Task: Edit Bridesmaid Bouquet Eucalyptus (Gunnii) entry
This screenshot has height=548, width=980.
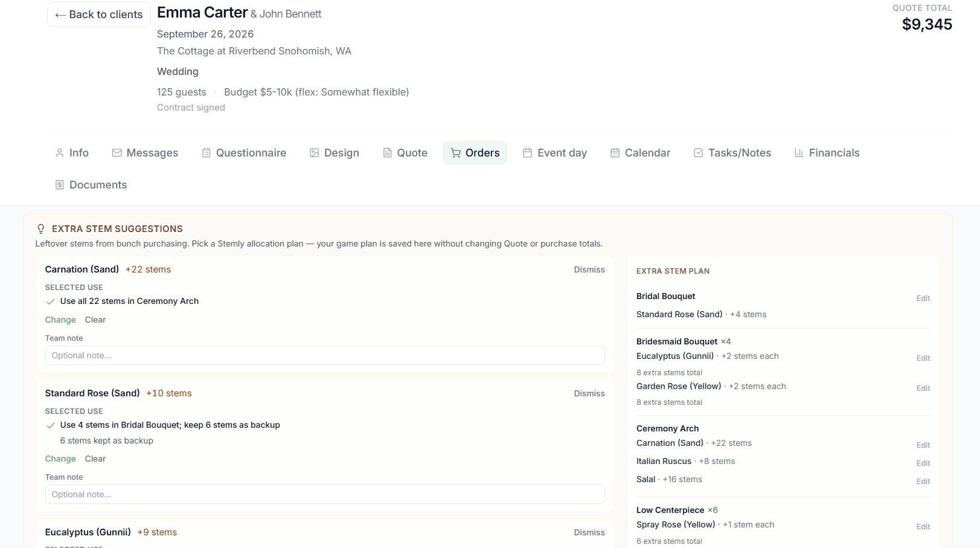Action: tap(923, 358)
